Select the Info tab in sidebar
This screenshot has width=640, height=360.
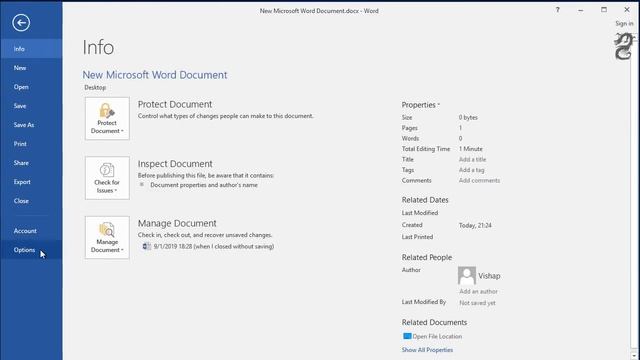(31, 49)
